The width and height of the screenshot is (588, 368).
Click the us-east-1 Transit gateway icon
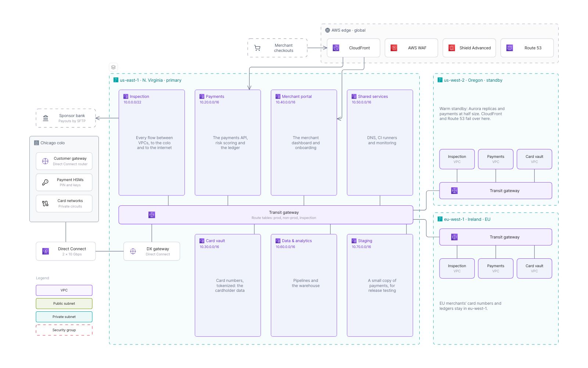pos(152,215)
